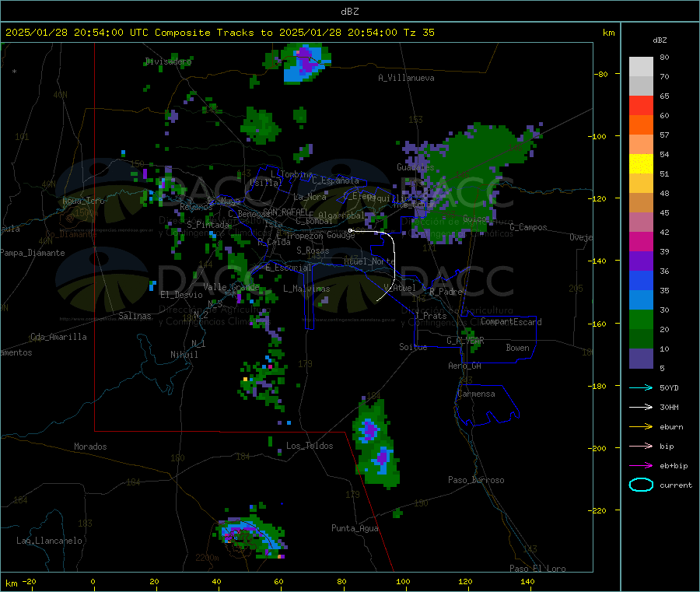Click the Bowen map label
Image resolution: width=700 pixels, height=592 pixels.
point(517,348)
